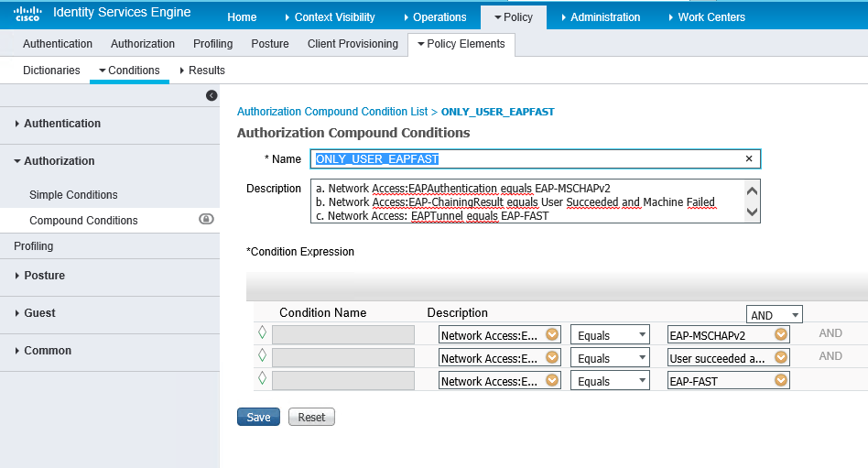Switch to the top Profiling tab
Image resolution: width=868 pixels, height=468 pixels.
coord(212,44)
